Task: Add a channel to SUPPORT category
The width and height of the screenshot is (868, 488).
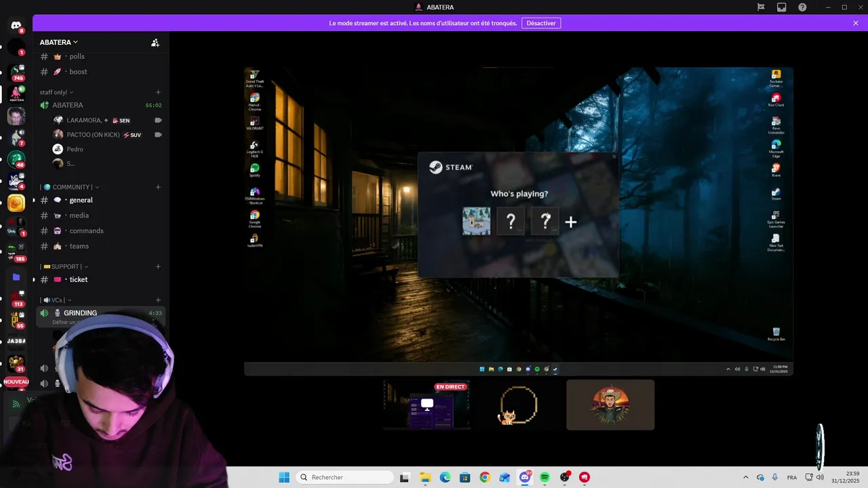Action: coord(158,266)
